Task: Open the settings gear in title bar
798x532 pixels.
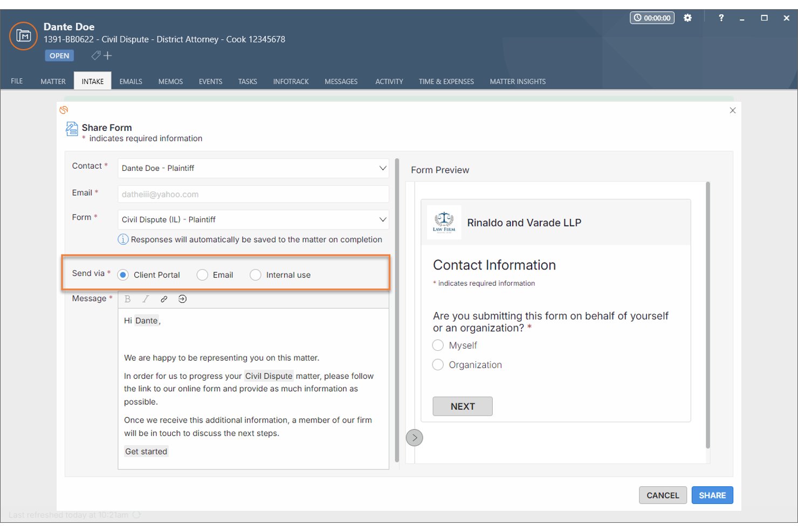Action: 687,18
